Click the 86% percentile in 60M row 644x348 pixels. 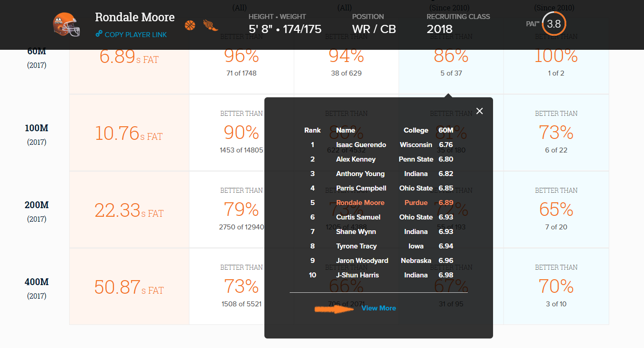[x=451, y=56]
